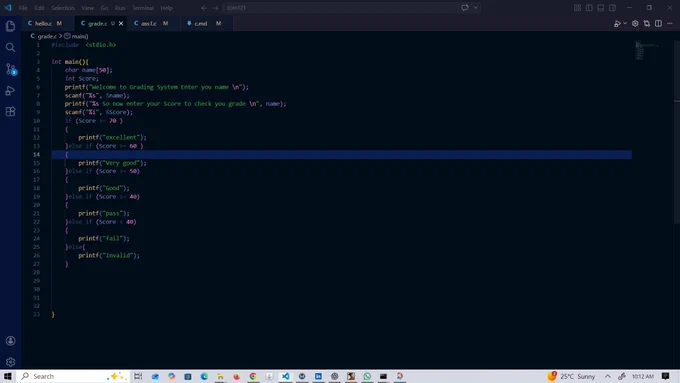Click the char name[50]; line

tap(88, 70)
